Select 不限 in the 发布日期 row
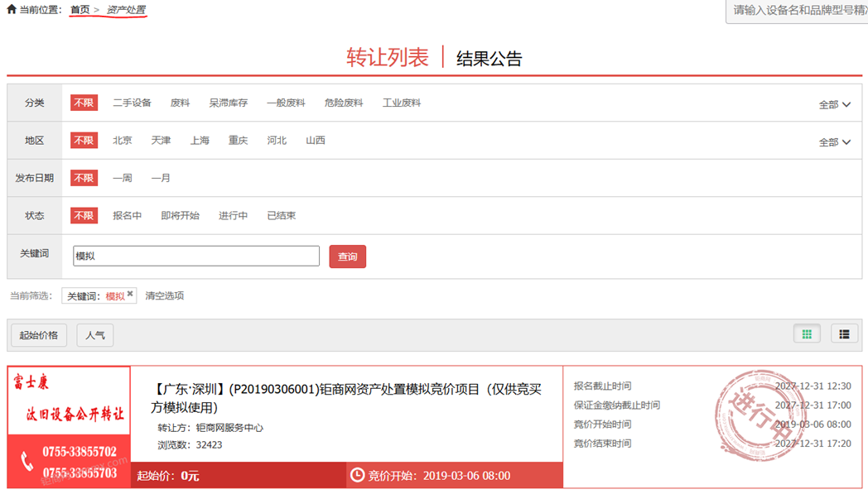 tap(84, 178)
